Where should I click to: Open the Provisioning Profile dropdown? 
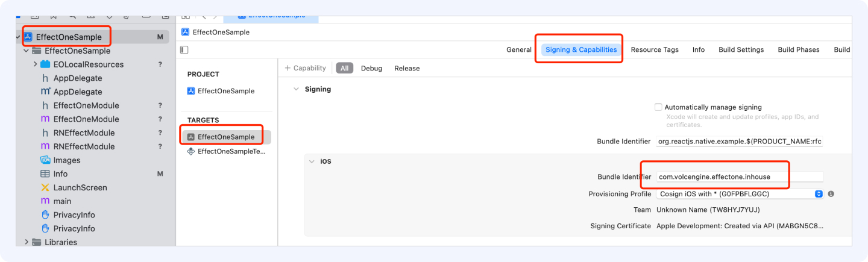[739, 194]
